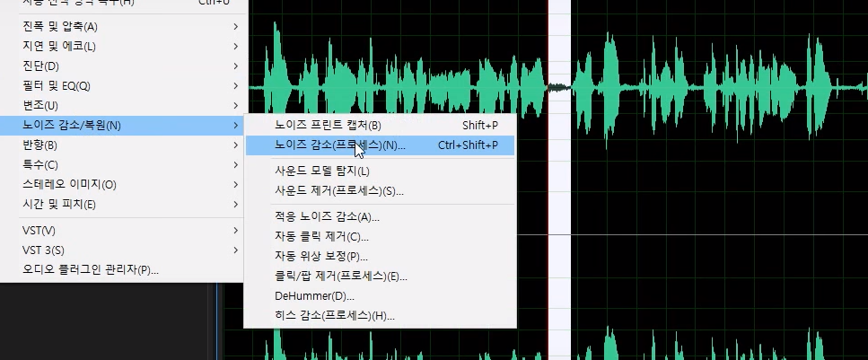
Task: Open the 변조(U) submenu
Action: (122, 106)
